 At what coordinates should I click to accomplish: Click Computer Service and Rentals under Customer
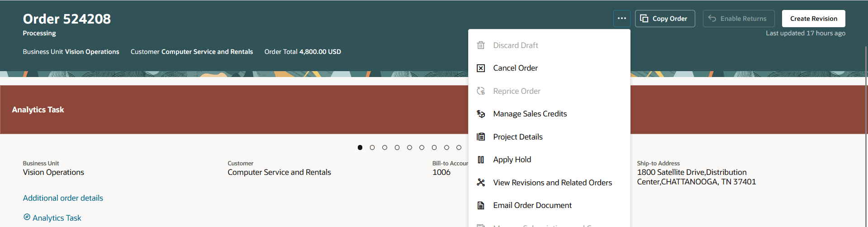(279, 172)
